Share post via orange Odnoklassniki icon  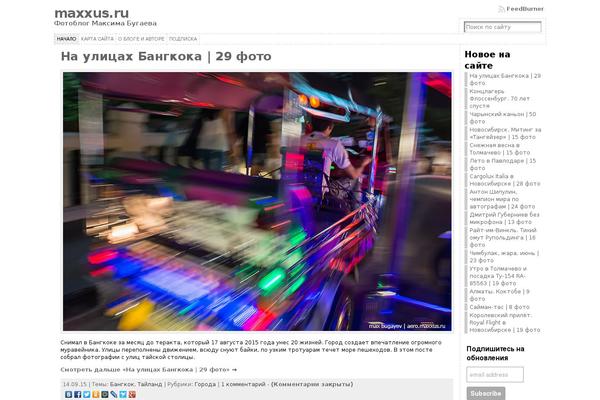(96, 394)
